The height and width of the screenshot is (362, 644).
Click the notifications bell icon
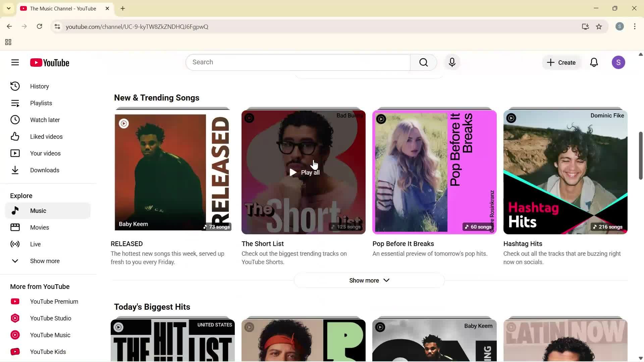(594, 62)
